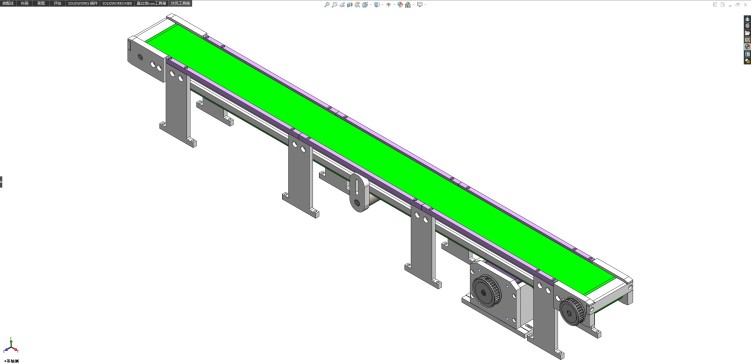Switch to the 评估 (Evaluate) tab
This screenshot has height=364, width=751.
pyautogui.click(x=57, y=3)
